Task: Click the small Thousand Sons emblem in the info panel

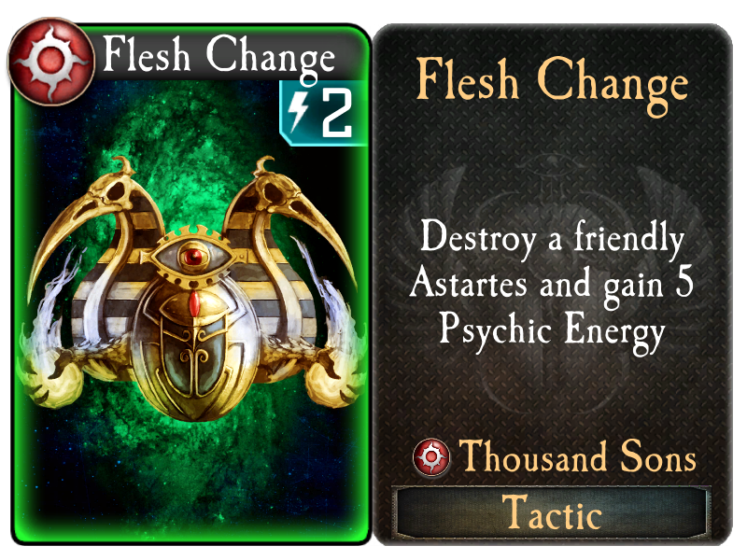Action: point(431,457)
